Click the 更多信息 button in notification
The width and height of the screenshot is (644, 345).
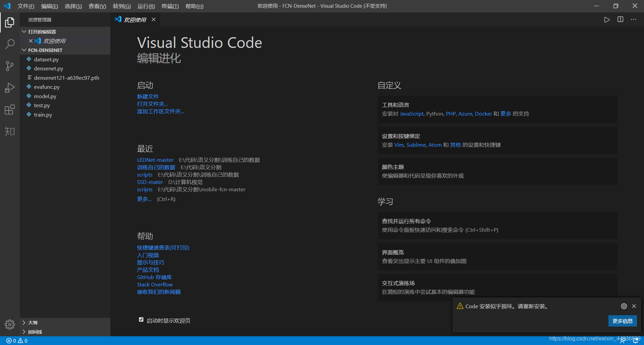(x=623, y=321)
